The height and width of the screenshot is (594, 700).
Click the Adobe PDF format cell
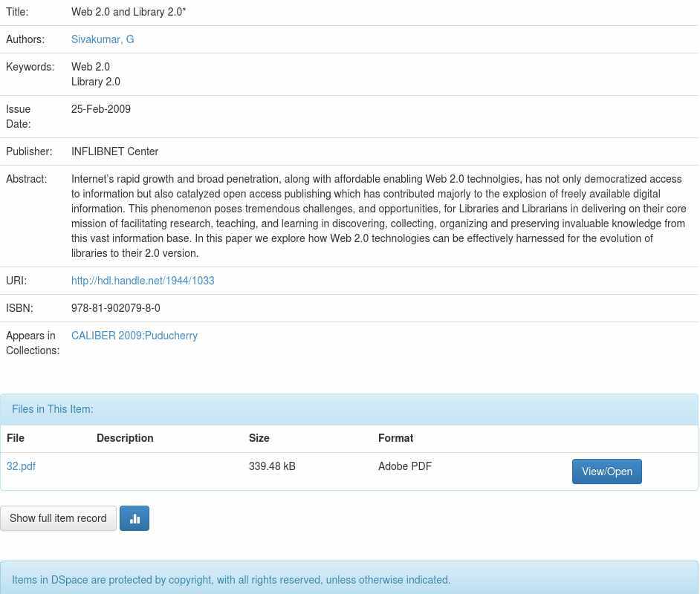pos(405,466)
